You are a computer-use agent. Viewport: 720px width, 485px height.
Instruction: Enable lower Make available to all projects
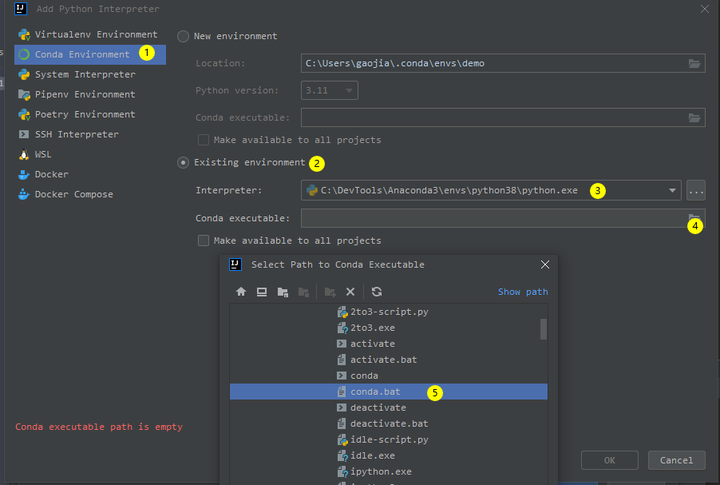(204, 241)
